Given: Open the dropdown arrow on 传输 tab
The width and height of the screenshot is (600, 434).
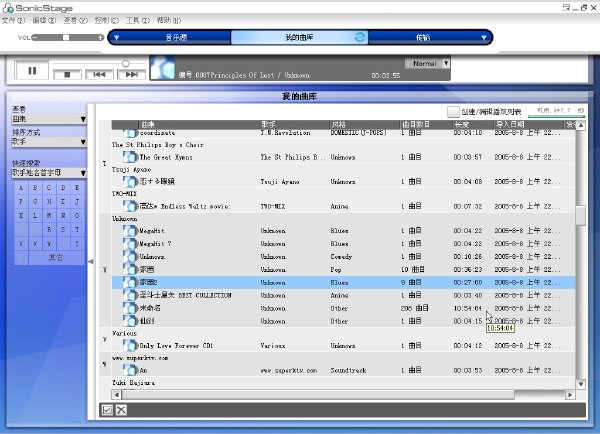Looking at the screenshot, I should (x=484, y=38).
